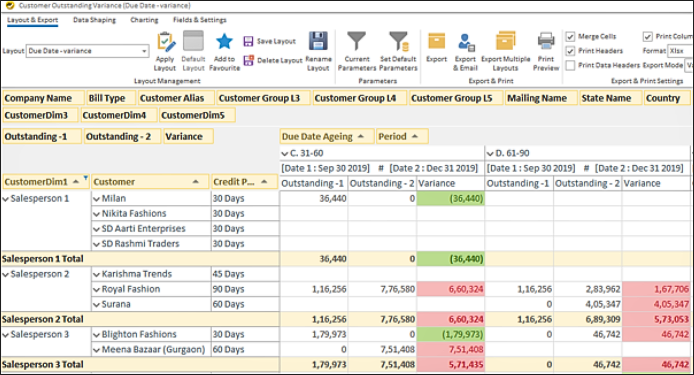Click the Export & Email icon

tap(466, 42)
